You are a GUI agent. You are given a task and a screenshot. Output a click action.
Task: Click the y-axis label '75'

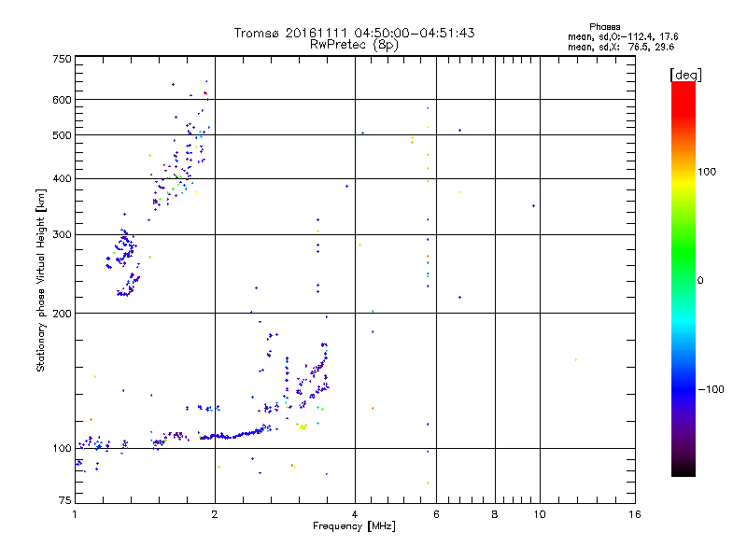(x=65, y=500)
